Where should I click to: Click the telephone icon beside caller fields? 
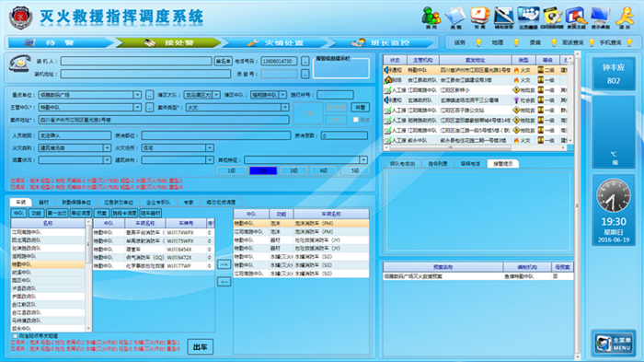point(19,64)
